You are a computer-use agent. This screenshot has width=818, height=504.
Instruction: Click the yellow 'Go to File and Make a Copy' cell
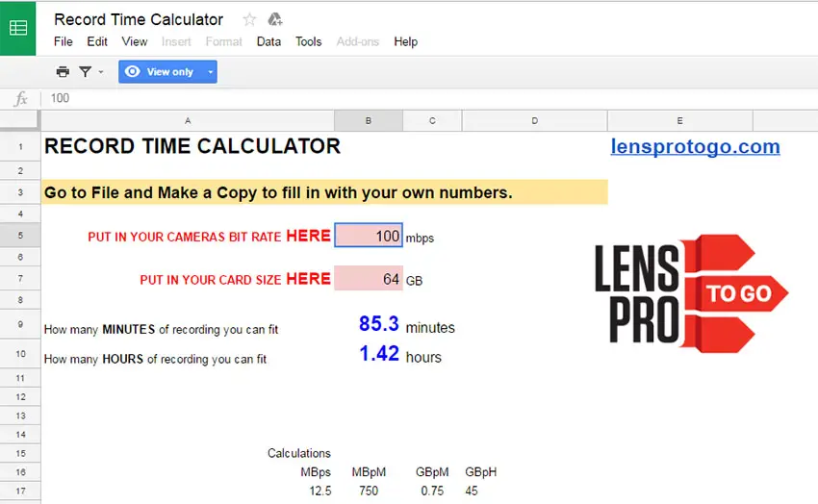pyautogui.click(x=324, y=192)
